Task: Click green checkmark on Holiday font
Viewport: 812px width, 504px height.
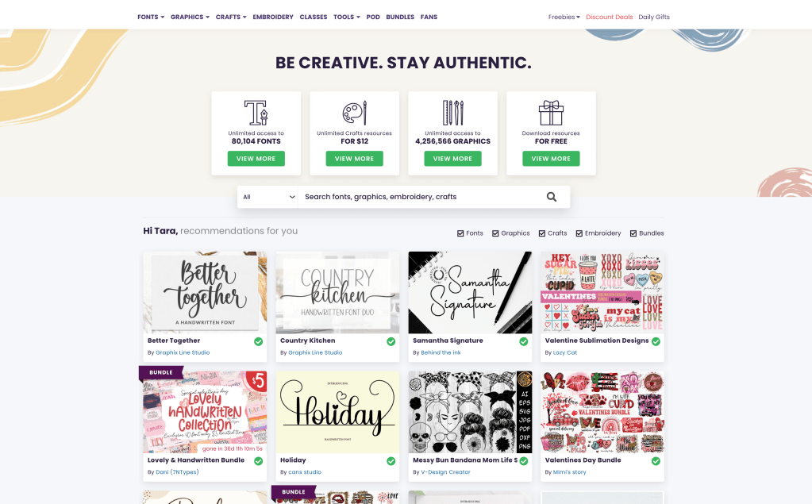Action: (x=391, y=461)
